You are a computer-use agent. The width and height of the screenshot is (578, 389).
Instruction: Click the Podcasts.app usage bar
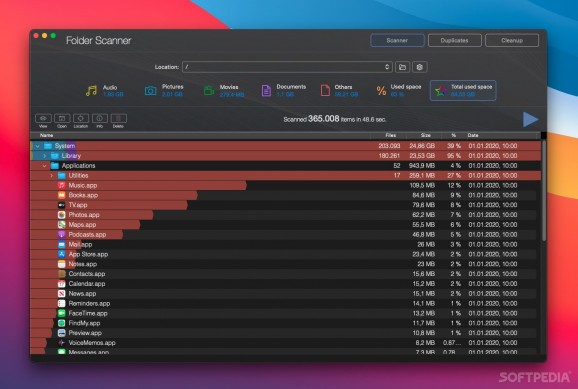click(x=77, y=235)
